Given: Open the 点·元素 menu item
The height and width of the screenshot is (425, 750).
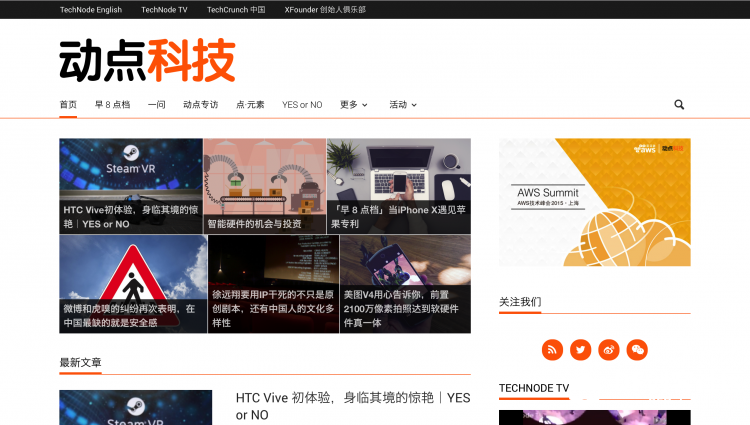Looking at the screenshot, I should coord(250,105).
